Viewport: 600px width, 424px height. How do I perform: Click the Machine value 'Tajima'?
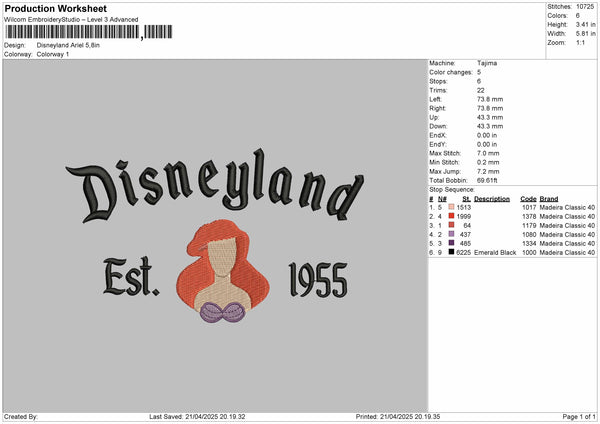487,63
